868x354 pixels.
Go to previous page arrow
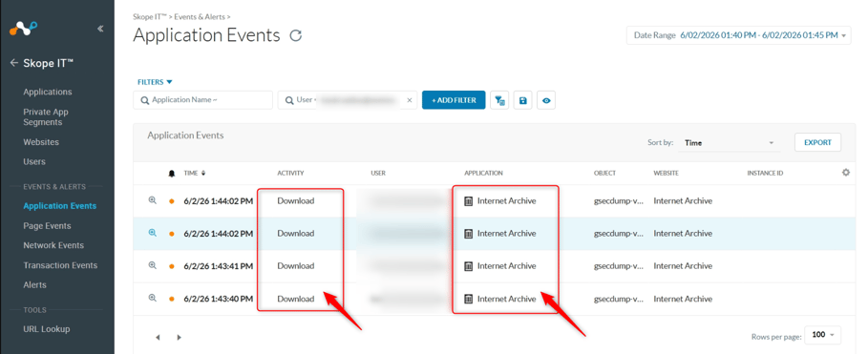click(x=158, y=337)
